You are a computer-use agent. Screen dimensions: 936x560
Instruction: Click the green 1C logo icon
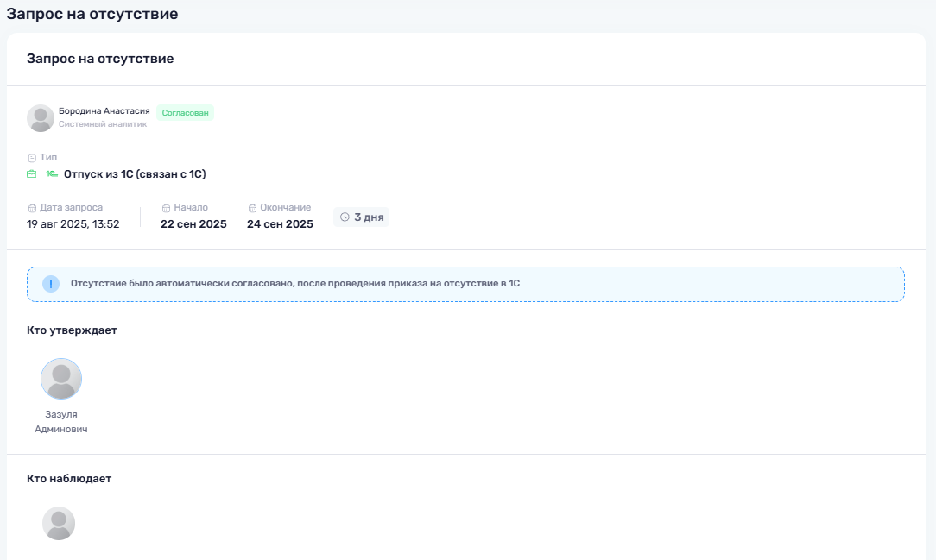52,174
